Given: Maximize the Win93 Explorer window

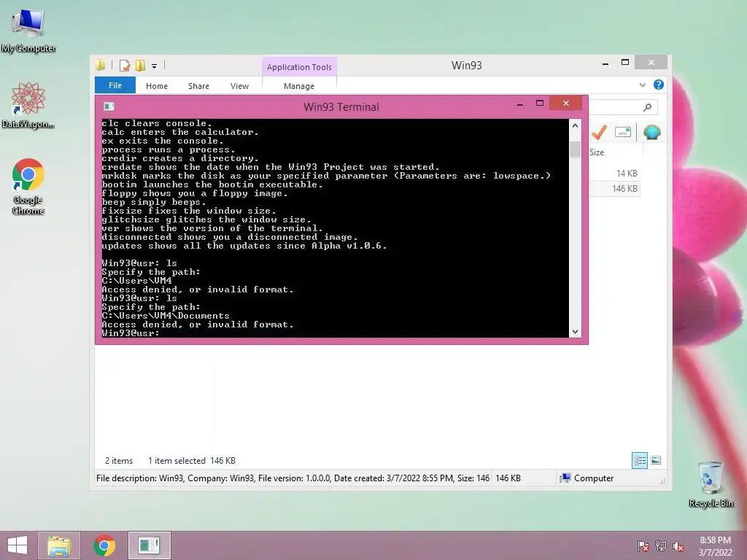Looking at the screenshot, I should (x=625, y=63).
